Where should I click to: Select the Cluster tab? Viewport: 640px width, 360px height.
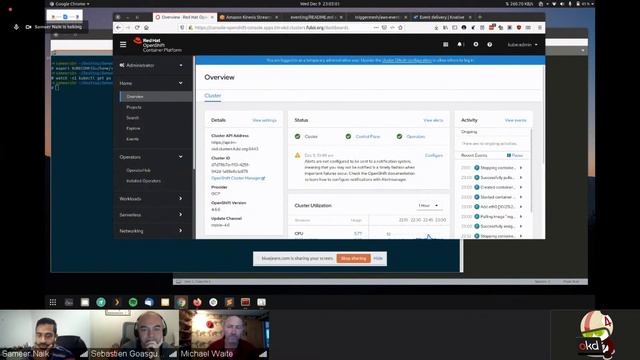tap(213, 96)
